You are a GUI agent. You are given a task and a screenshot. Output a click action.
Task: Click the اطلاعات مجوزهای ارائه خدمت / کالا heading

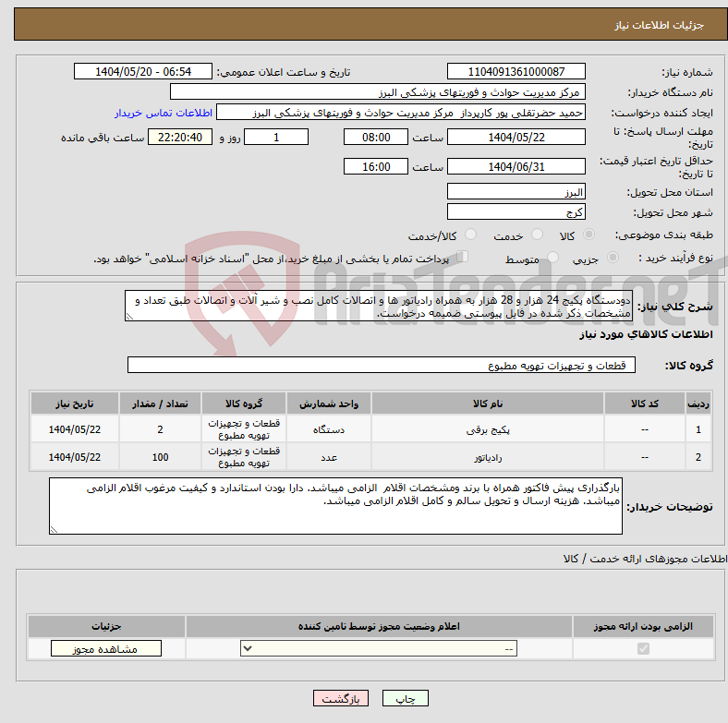click(645, 559)
